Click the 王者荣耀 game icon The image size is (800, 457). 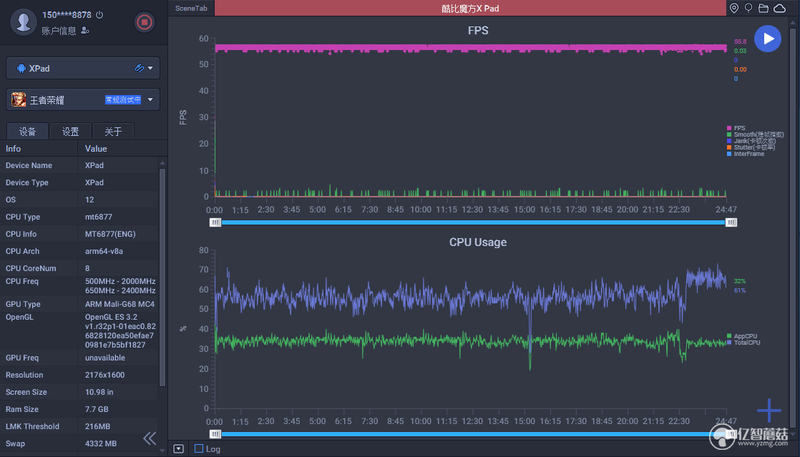(x=19, y=99)
